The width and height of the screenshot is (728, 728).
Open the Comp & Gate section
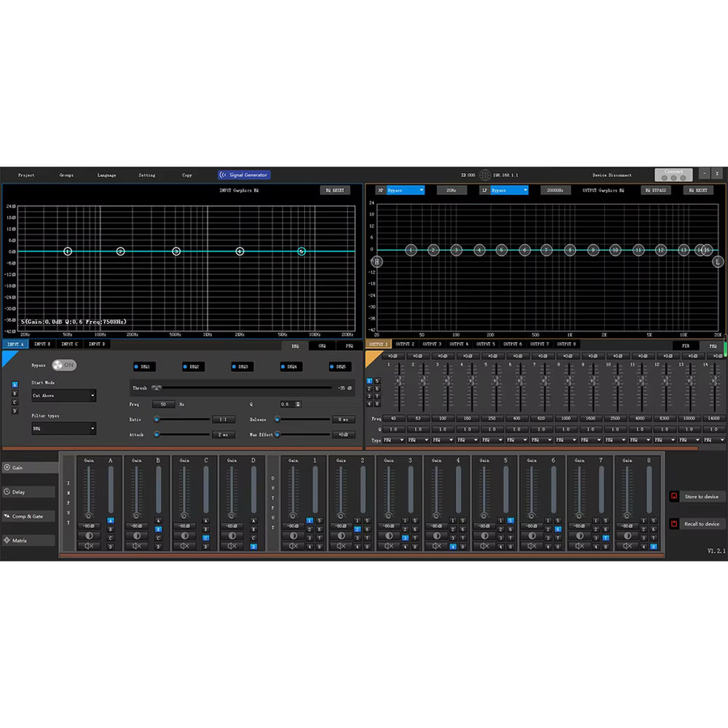coord(29,516)
